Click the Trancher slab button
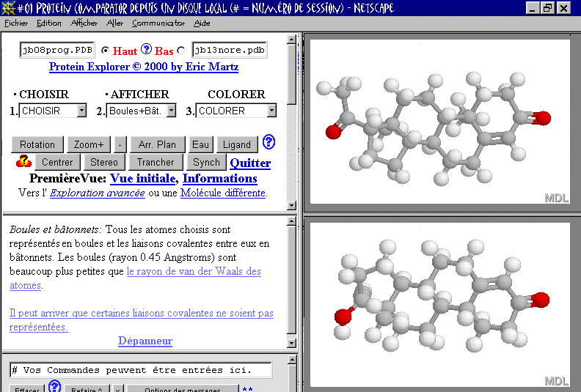Viewport: 581px width, 392px height. (x=156, y=162)
